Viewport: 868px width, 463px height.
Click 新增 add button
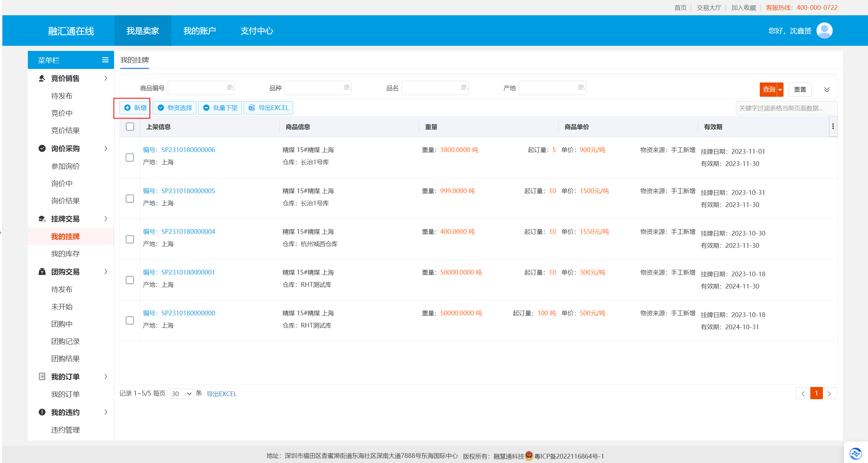pyautogui.click(x=135, y=108)
